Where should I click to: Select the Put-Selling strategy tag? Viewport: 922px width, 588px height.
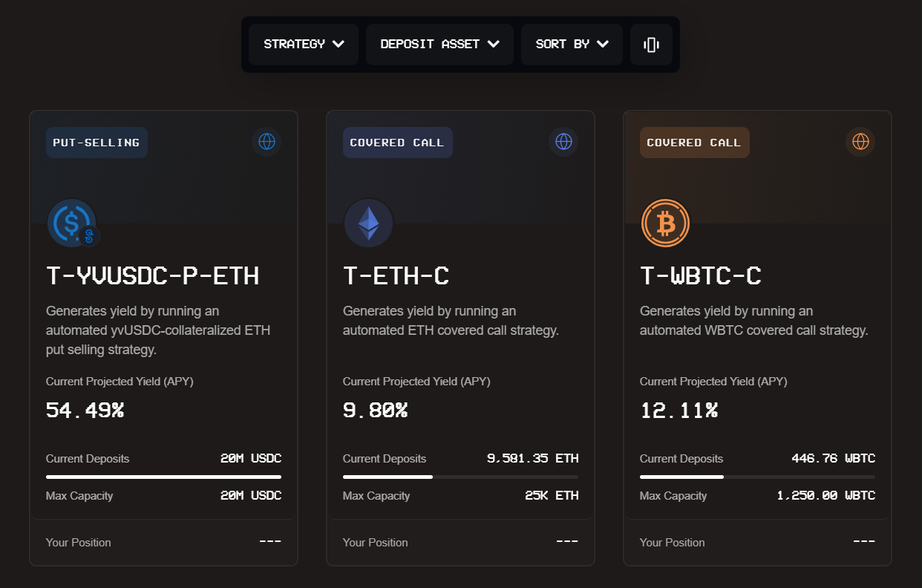(x=97, y=143)
